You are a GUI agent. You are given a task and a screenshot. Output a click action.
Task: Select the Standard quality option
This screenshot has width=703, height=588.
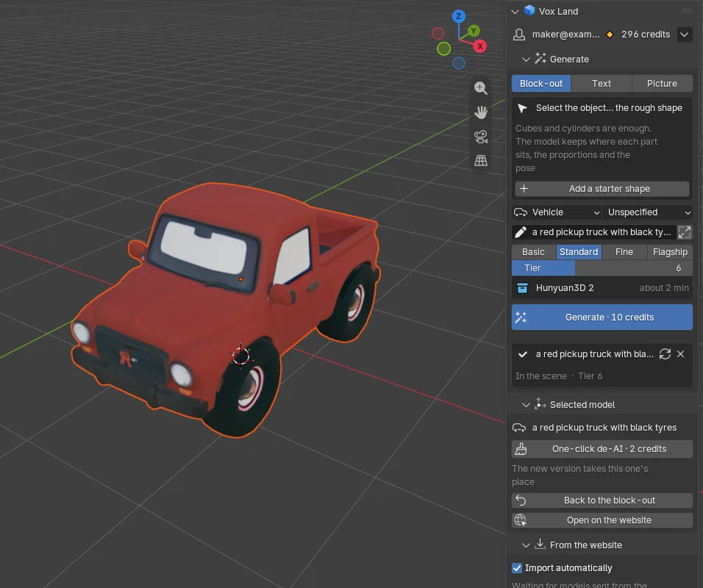coord(579,252)
